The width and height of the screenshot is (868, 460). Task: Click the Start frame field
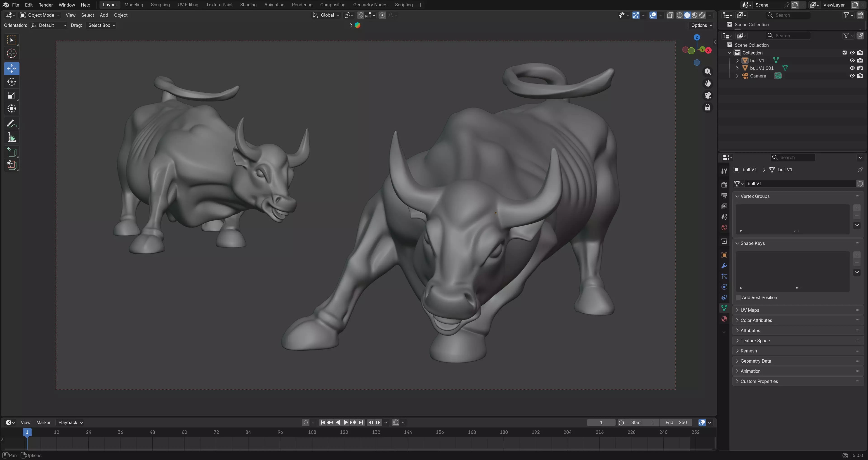[642, 422]
